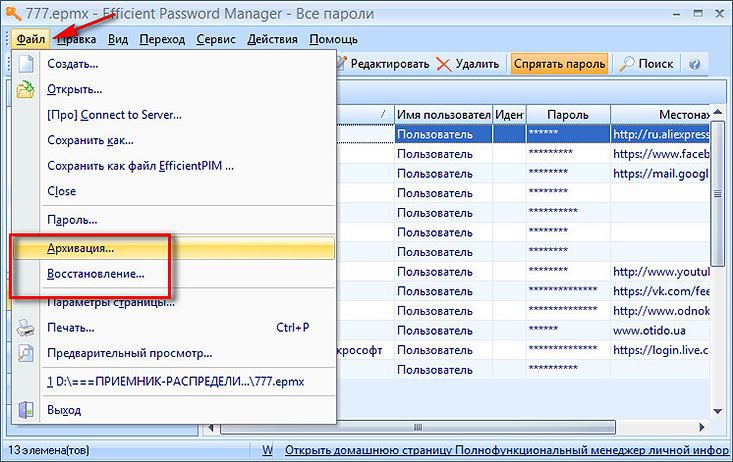
Task: Click the Открыть folder icon in menu
Action: click(x=26, y=90)
